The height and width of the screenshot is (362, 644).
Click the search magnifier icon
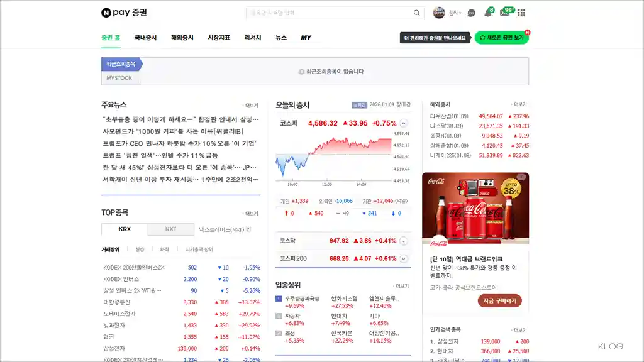[416, 12]
